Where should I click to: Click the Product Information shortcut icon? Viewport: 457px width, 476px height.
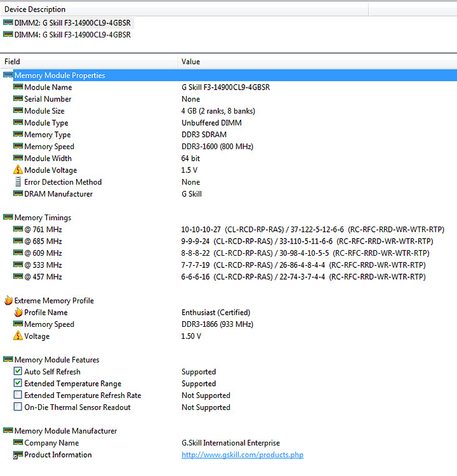coord(18,455)
